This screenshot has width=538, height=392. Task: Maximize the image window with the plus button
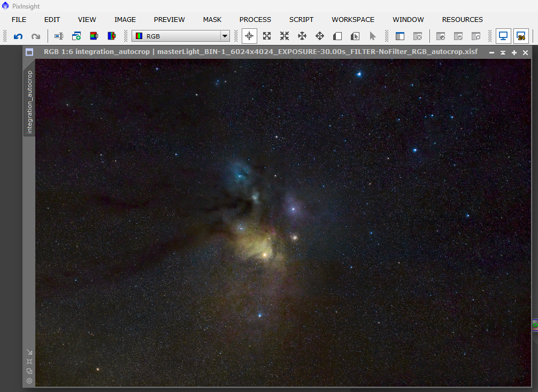[x=514, y=52]
